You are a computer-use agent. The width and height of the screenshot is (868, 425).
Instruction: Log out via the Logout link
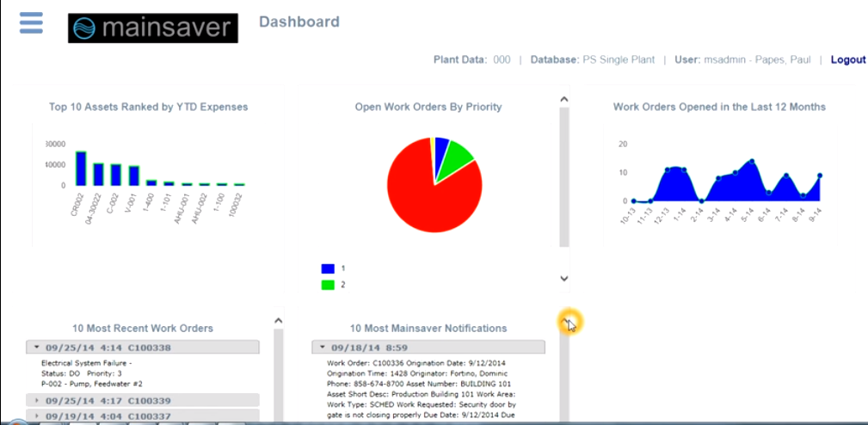click(x=848, y=60)
